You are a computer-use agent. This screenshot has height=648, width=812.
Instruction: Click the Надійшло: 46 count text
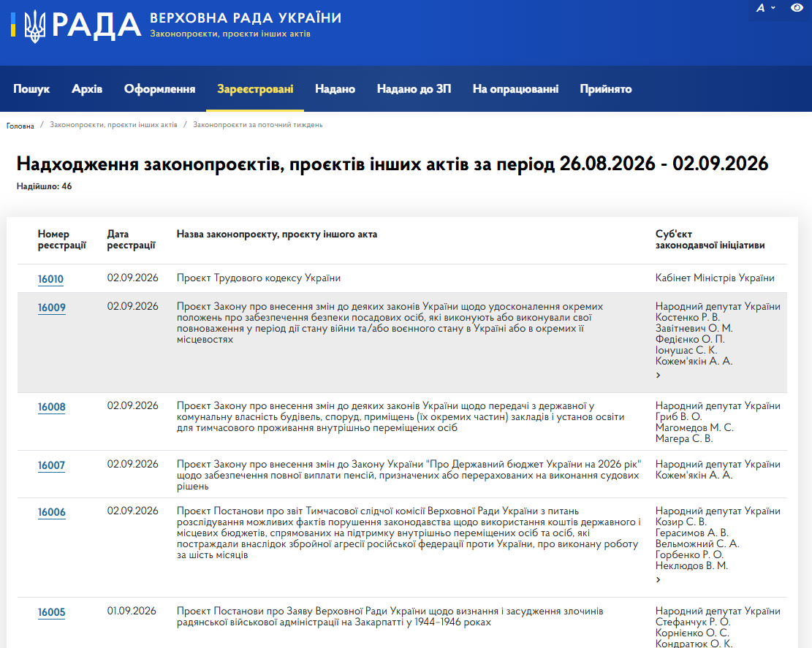44,186
